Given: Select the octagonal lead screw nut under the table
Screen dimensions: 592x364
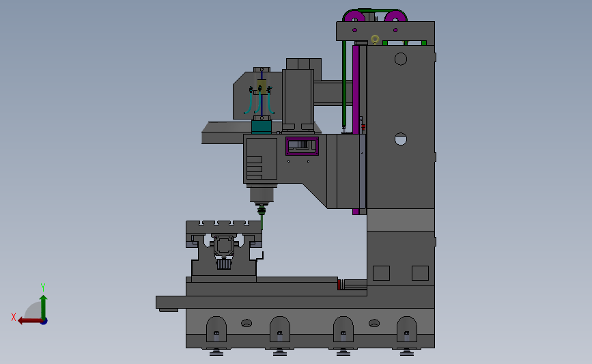Looking at the screenshot, I should [x=224, y=246].
